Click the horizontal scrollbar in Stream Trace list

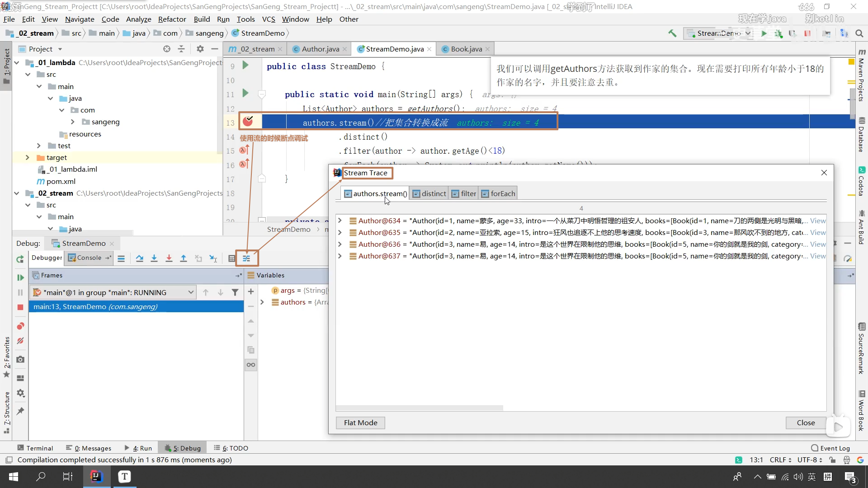tap(419, 408)
